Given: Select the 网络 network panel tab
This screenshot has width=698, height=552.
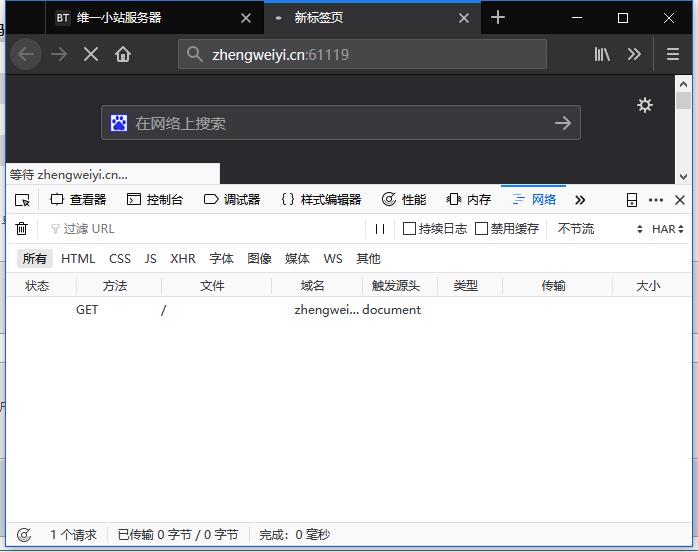Looking at the screenshot, I should (534, 200).
